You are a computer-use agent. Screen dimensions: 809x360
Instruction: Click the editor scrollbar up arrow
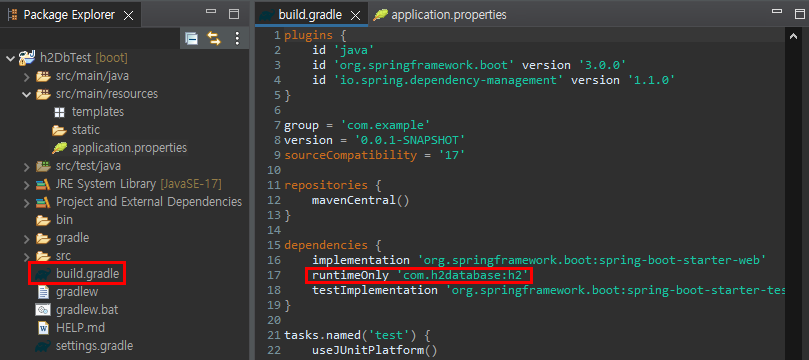[793, 37]
